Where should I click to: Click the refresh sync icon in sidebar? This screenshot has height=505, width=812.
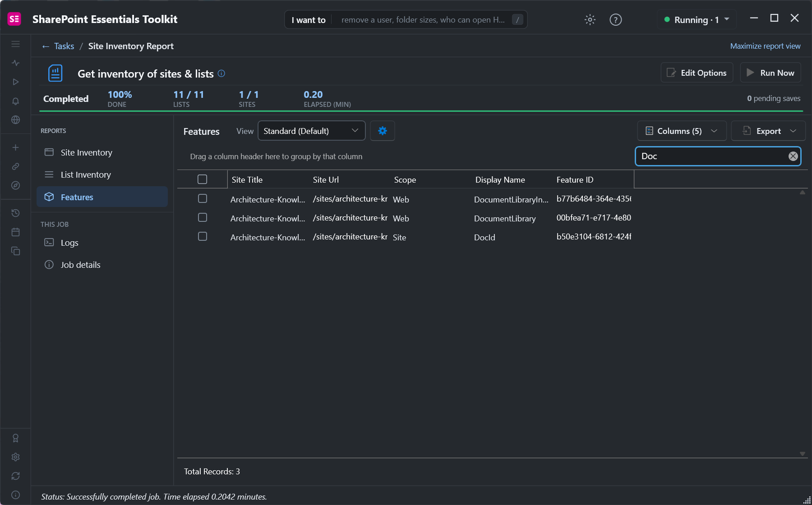click(x=15, y=476)
